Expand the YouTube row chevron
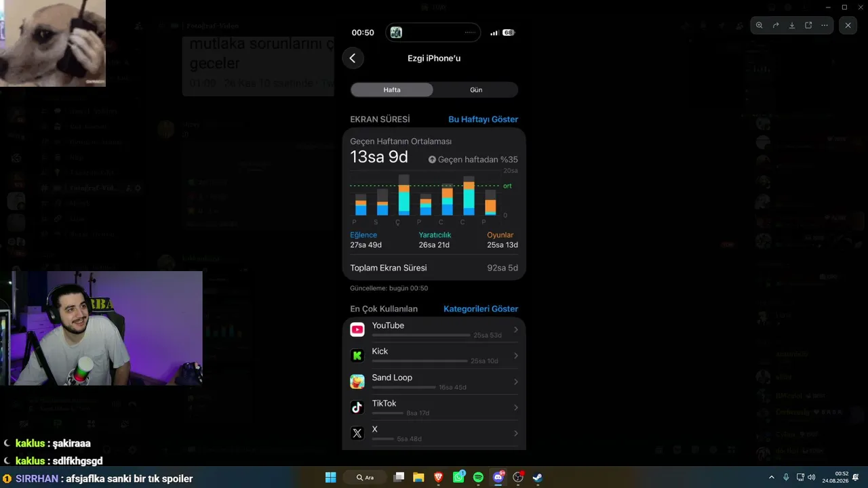Screen dimensions: 868x488 click(516, 330)
